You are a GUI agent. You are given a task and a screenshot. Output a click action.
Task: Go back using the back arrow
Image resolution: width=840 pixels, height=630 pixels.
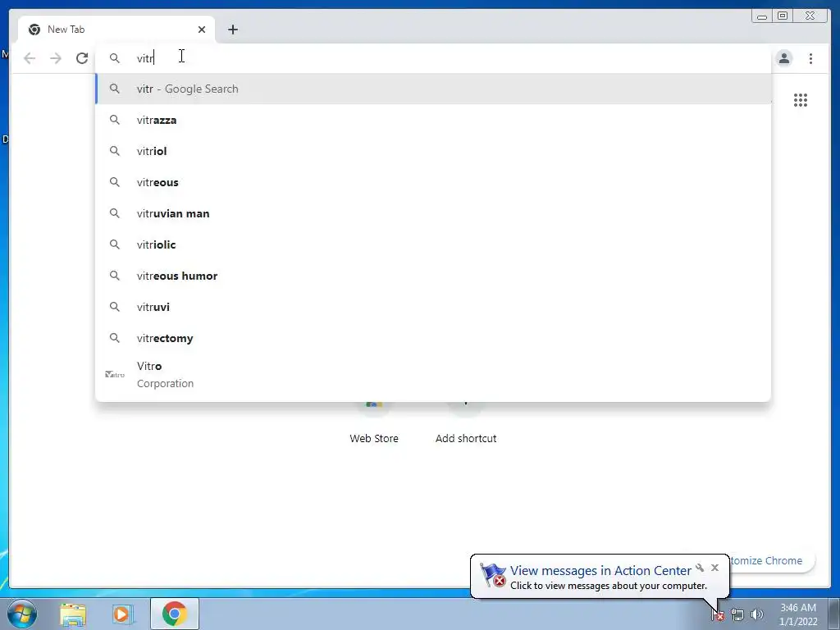(x=30, y=58)
